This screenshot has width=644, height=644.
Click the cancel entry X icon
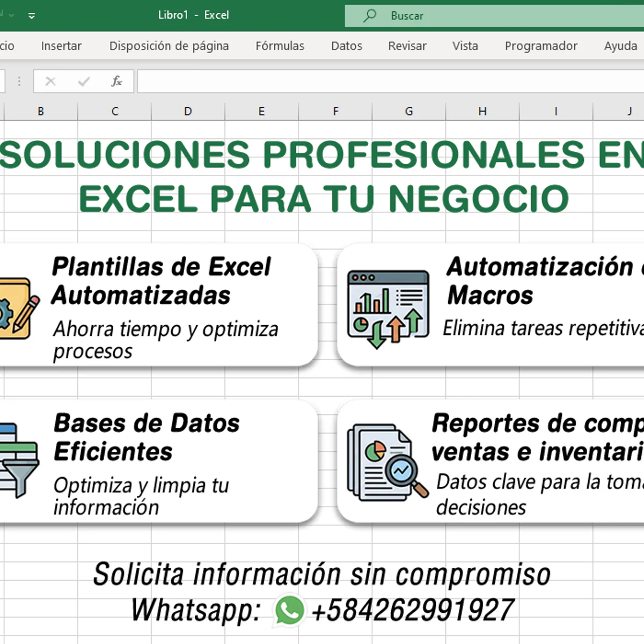[x=50, y=81]
